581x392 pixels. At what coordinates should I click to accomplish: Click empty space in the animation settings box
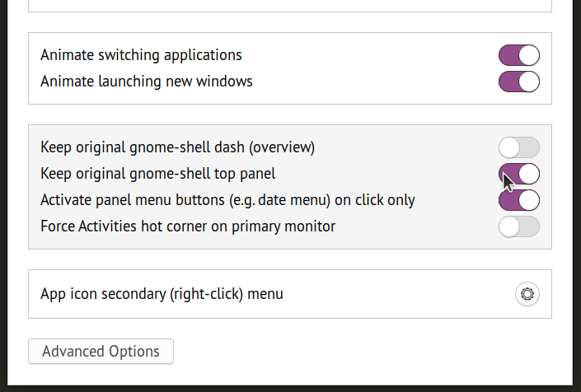click(x=371, y=68)
